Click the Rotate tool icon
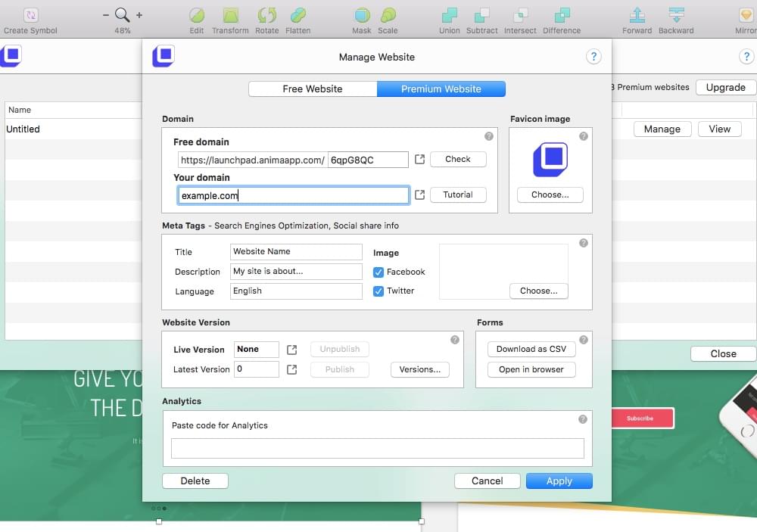This screenshot has width=757, height=532. 266,15
